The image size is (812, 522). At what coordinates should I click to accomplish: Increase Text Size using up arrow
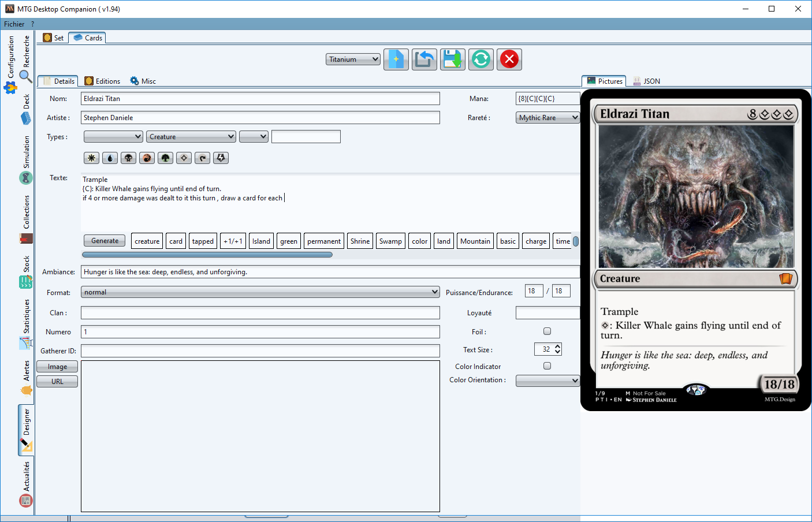pos(557,346)
